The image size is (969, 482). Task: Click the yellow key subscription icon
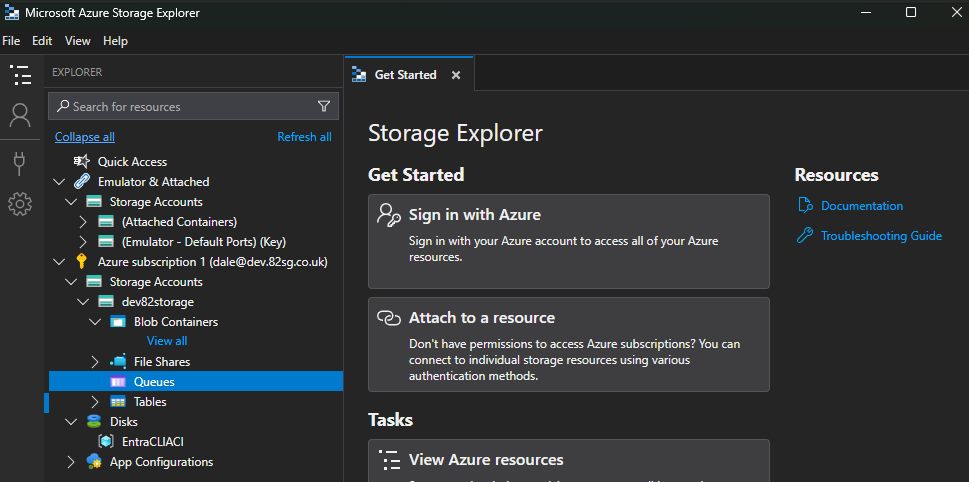pyautogui.click(x=81, y=262)
